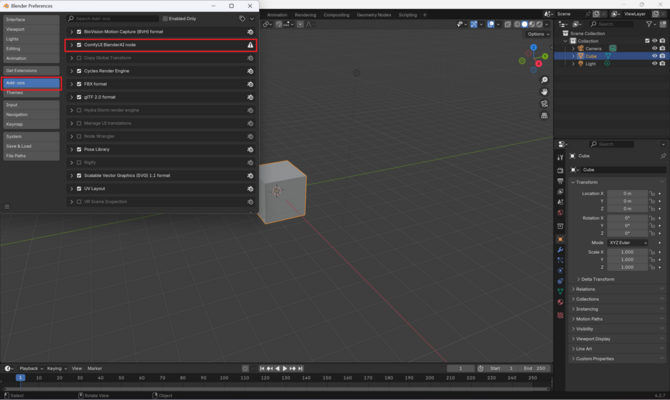Open the timeline Playback menu

(x=31, y=368)
